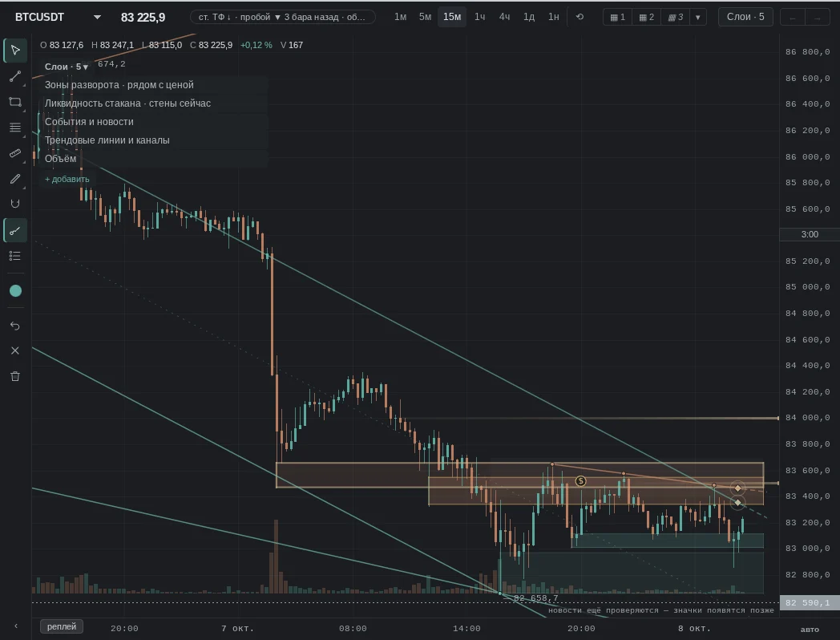Click the 7 окт. date label
840x640 pixels.
point(237,628)
